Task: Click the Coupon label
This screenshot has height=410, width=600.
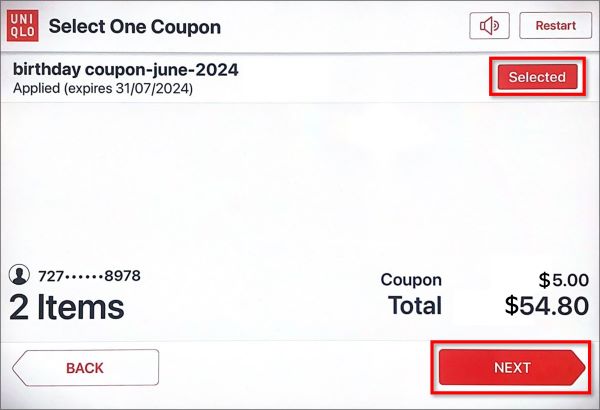Action: click(411, 279)
